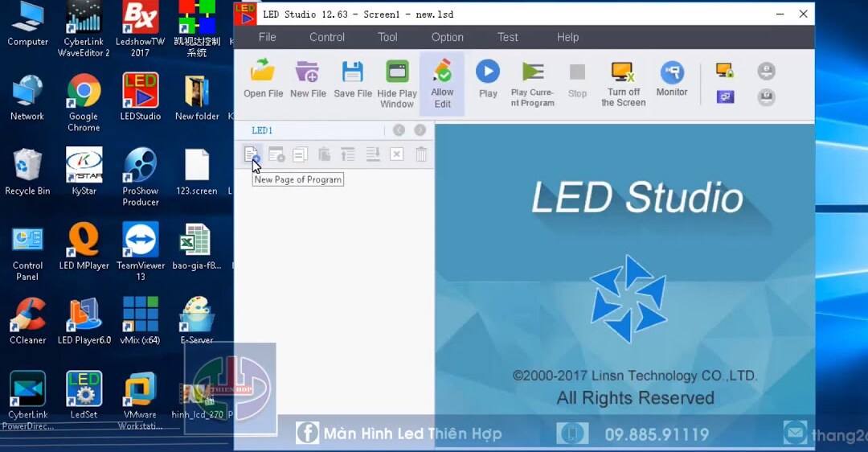868x452 pixels.
Task: Click the monitor with padlock icon
Action: [x=725, y=70]
